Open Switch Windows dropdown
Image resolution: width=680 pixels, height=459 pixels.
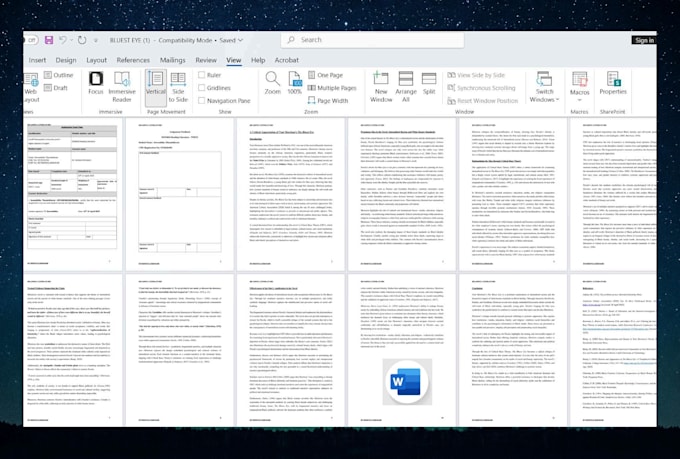(544, 87)
